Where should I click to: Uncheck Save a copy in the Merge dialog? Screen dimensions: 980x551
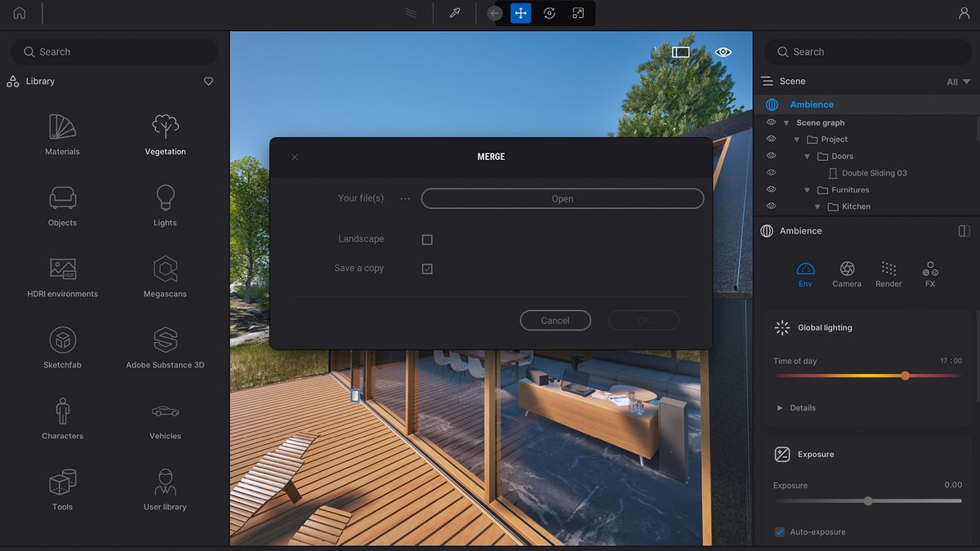point(426,268)
